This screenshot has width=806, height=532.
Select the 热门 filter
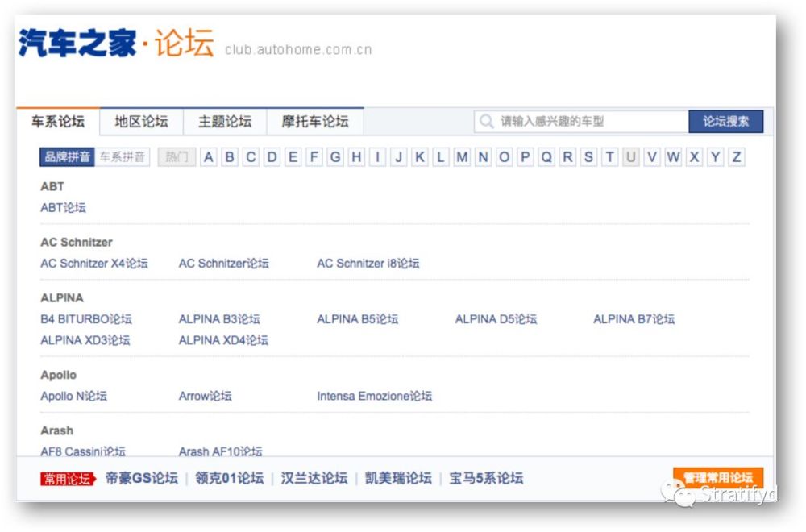click(177, 156)
